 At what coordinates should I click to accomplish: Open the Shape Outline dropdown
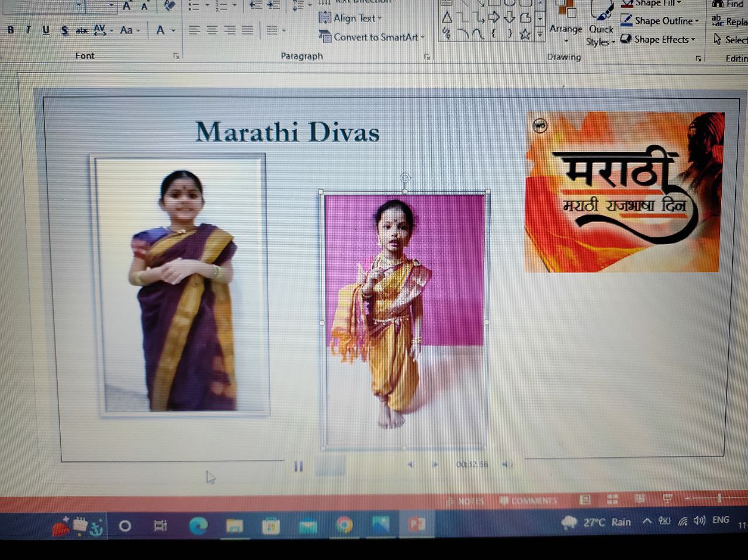coord(660,21)
